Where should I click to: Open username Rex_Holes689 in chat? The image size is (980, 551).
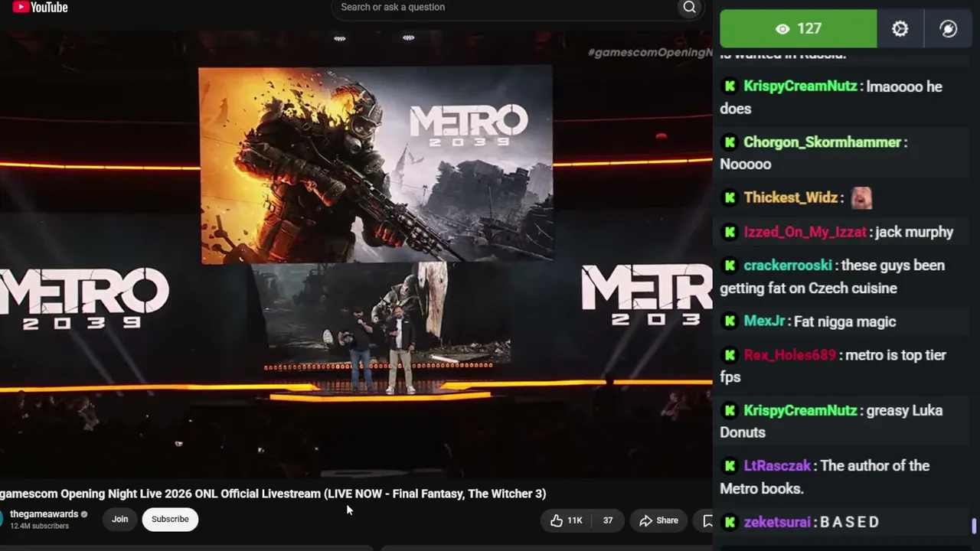(x=789, y=355)
